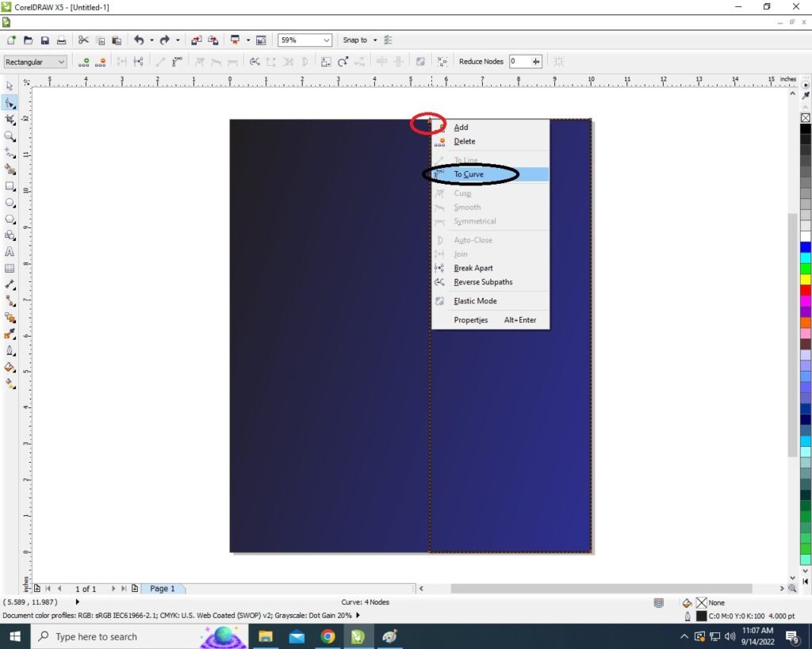Open Chrome from the taskbar
Image resolution: width=812 pixels, height=649 pixels.
[x=327, y=636]
